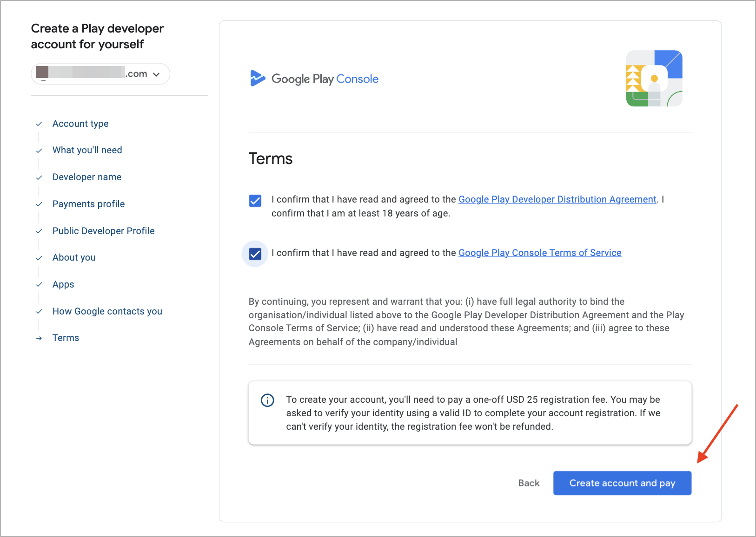Viewport: 756px width, 537px height.
Task: Click the checkmark icon beside About you
Action: coord(39,258)
